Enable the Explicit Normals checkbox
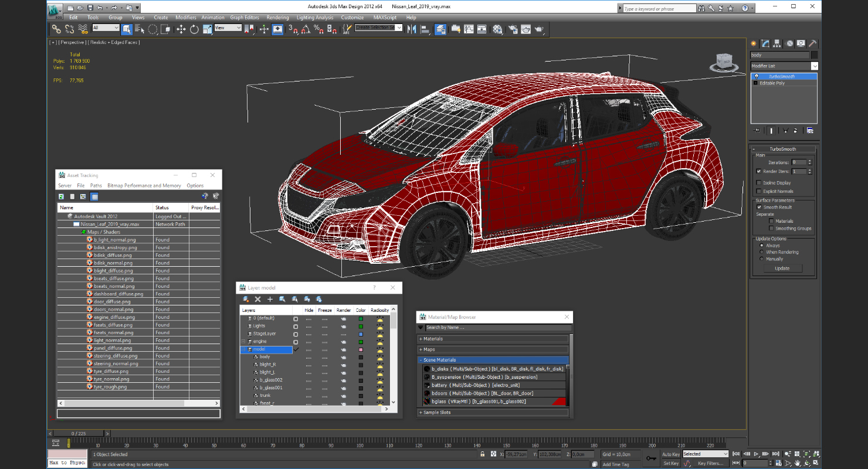 (758, 191)
